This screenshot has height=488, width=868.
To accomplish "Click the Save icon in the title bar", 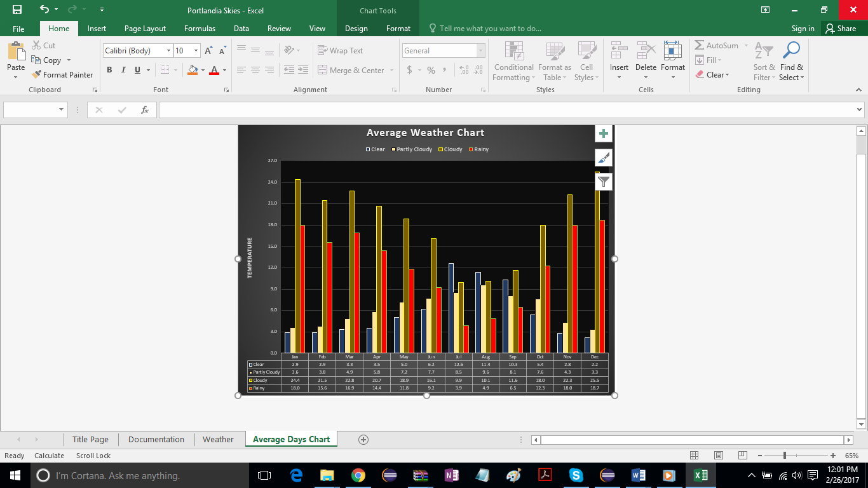I will click(x=17, y=10).
